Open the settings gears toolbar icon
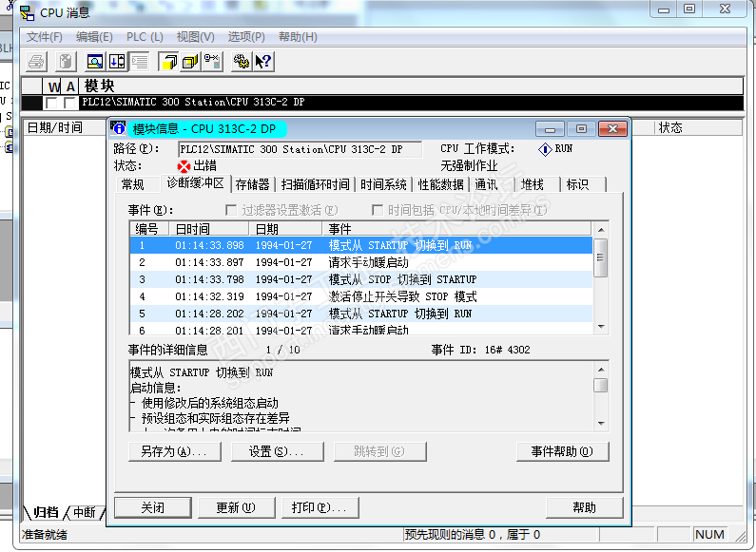This screenshot has height=552, width=756. point(242,62)
